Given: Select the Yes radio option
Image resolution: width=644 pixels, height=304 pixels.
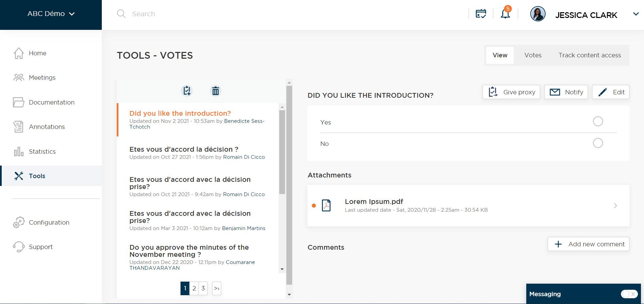Looking at the screenshot, I should click(x=598, y=121).
